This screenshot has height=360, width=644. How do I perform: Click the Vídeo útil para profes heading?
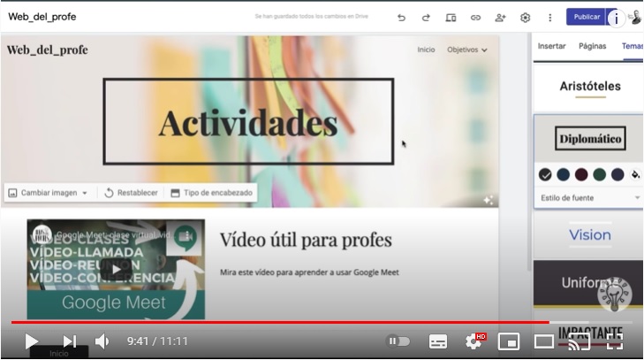(306, 241)
